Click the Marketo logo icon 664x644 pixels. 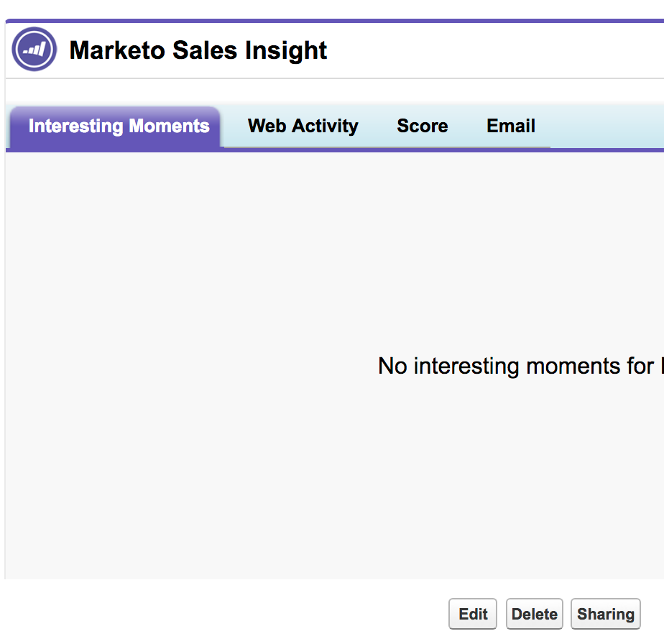[34, 50]
